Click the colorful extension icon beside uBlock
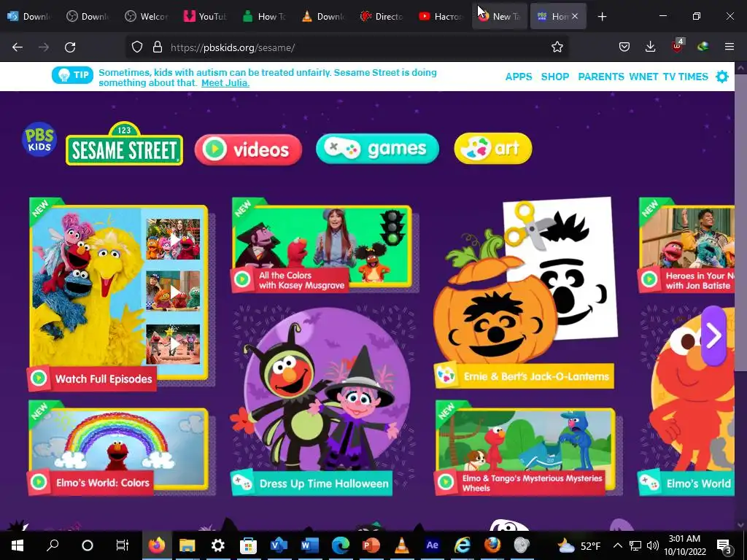The width and height of the screenshot is (747, 560). point(703,47)
